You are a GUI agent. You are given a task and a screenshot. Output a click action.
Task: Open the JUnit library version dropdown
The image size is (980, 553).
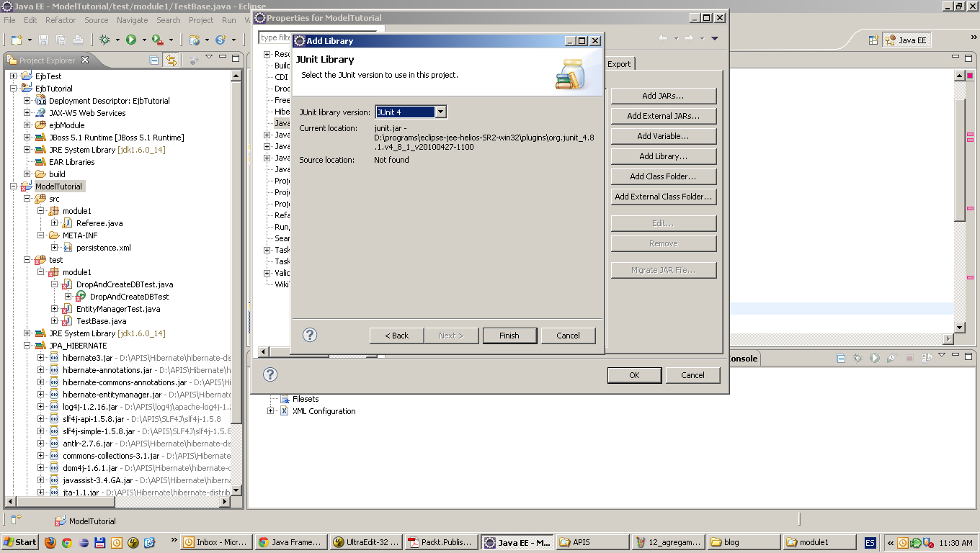[440, 112]
